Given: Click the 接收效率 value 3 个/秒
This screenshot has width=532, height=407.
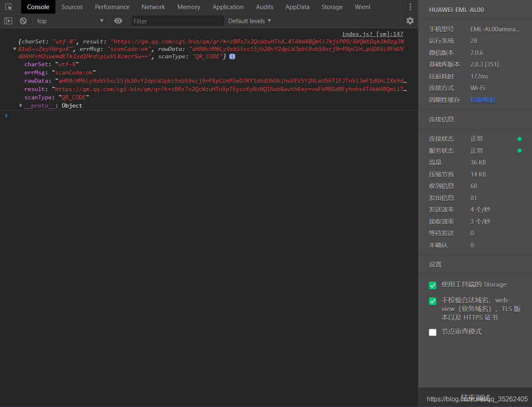Looking at the screenshot, I should pyautogui.click(x=480, y=221).
